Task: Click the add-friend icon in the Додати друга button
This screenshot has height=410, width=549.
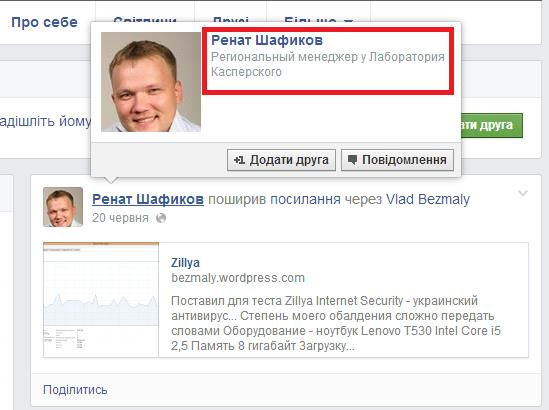Action: tap(239, 160)
